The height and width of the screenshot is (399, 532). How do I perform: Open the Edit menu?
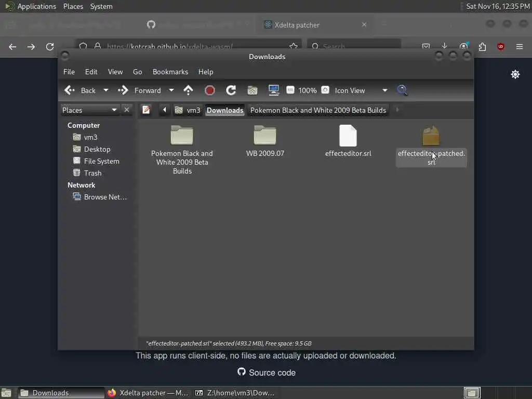pos(91,72)
